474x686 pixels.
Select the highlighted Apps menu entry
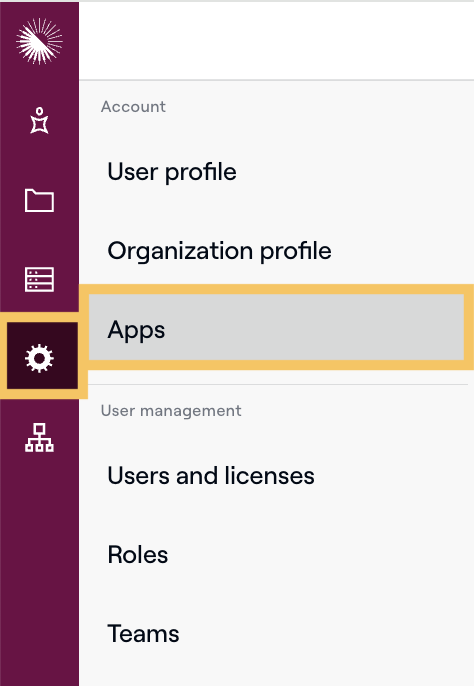tap(276, 327)
